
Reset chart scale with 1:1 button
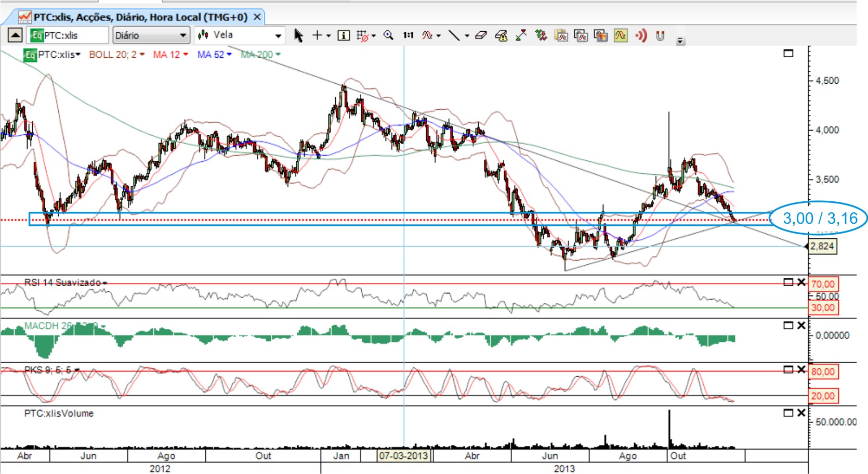click(x=408, y=35)
